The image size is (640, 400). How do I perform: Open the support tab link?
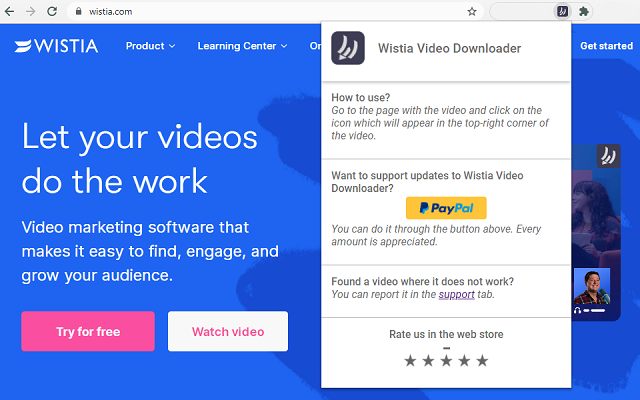click(x=456, y=294)
